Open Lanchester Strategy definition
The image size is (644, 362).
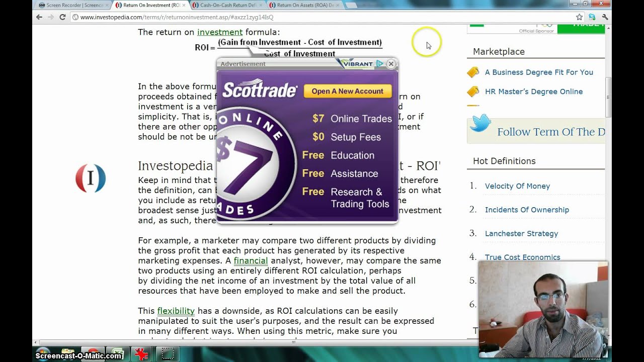(521, 233)
